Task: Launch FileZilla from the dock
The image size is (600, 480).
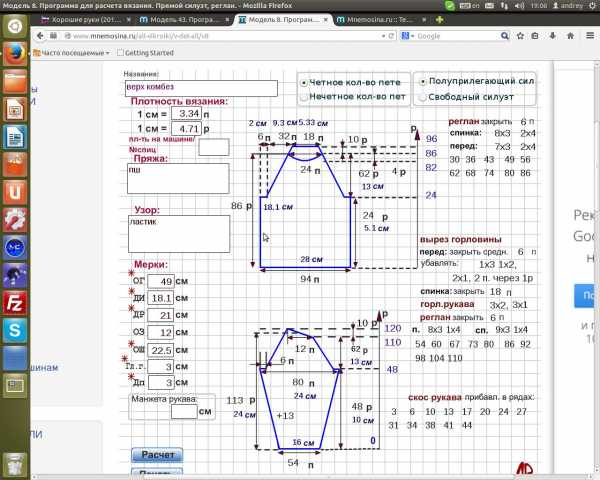Action: click(x=14, y=301)
